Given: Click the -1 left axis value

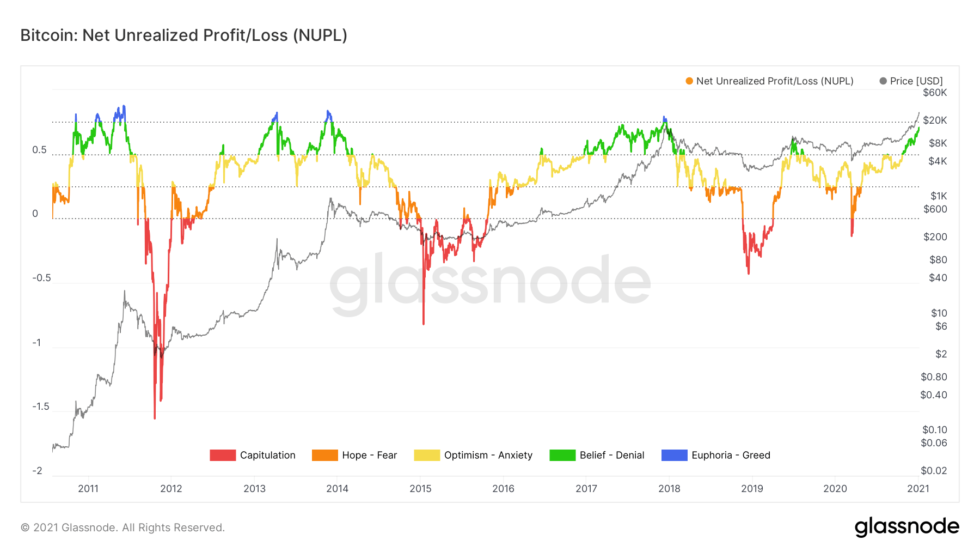Looking at the screenshot, I should click(x=36, y=343).
